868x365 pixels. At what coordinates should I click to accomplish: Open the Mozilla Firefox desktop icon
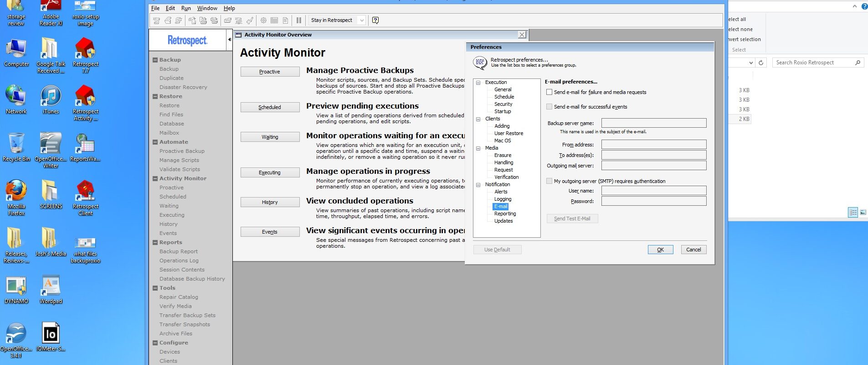coord(16,198)
